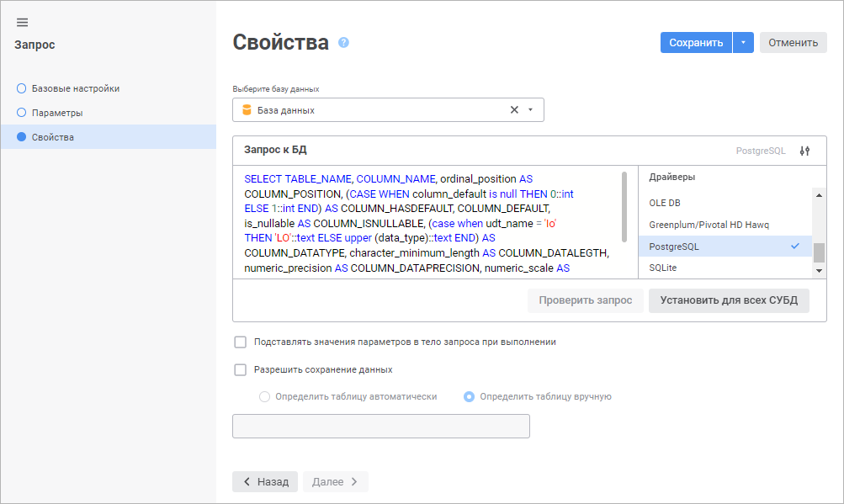
Task: Select define table manually radio button
Action: click(470, 396)
